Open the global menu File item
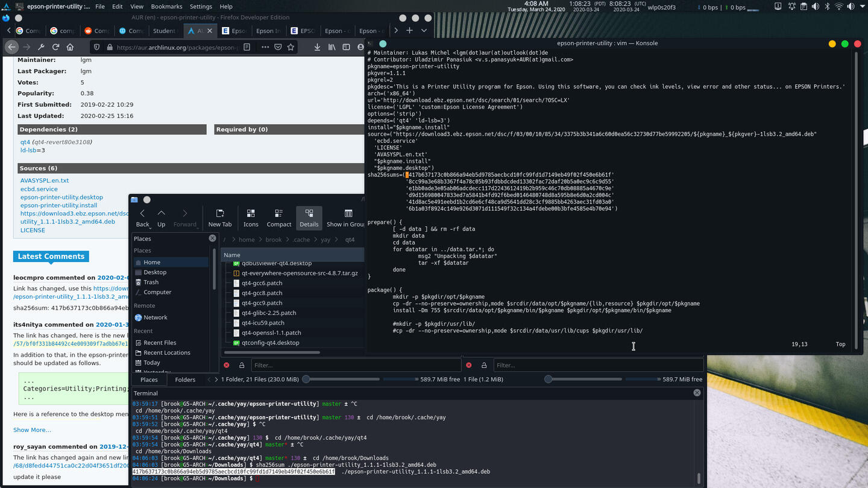This screenshot has height=488, width=868. pyautogui.click(x=99, y=7)
